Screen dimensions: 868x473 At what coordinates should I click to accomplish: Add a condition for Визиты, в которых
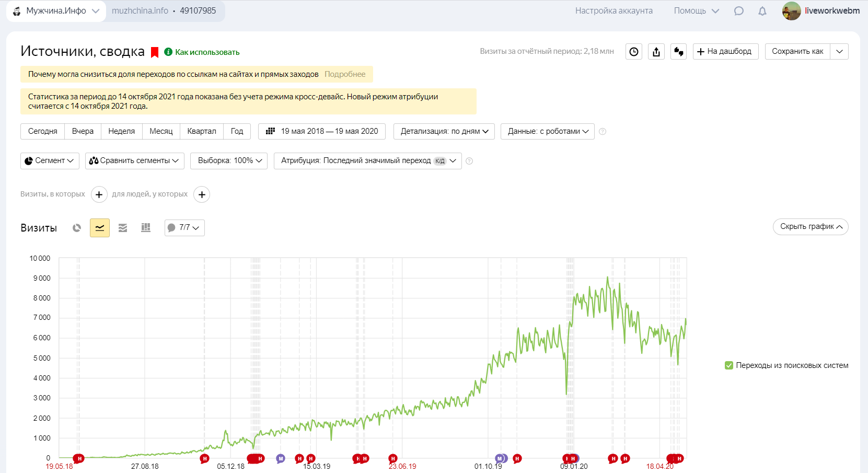(99, 194)
